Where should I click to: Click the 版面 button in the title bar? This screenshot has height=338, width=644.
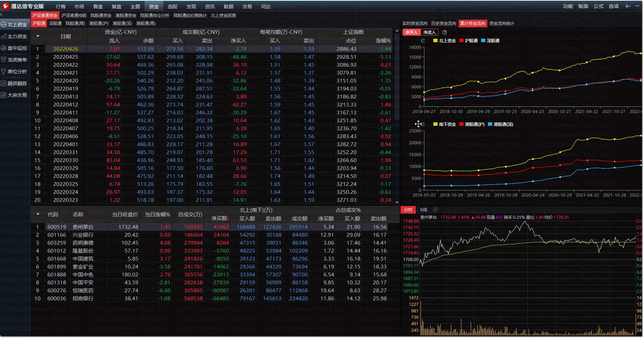coord(583,6)
